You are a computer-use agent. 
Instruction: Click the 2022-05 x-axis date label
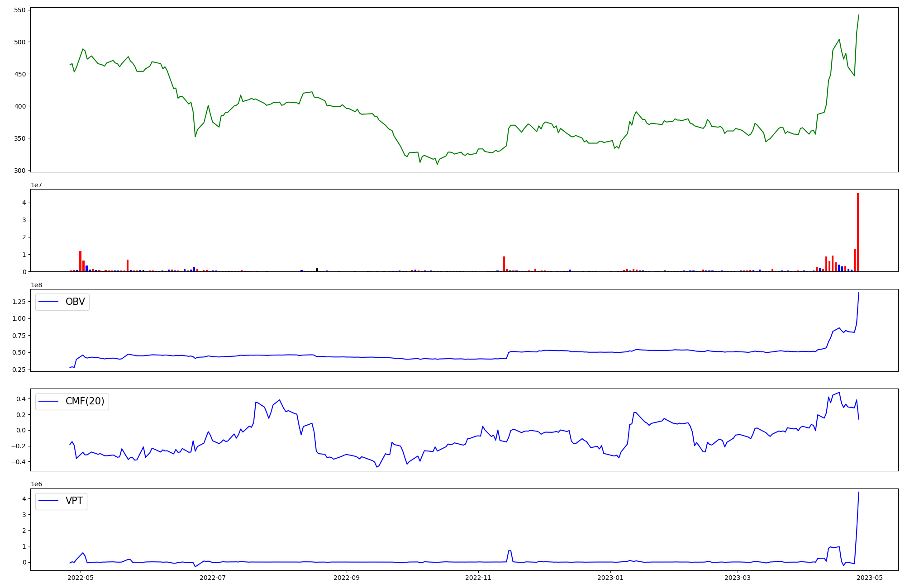81,578
